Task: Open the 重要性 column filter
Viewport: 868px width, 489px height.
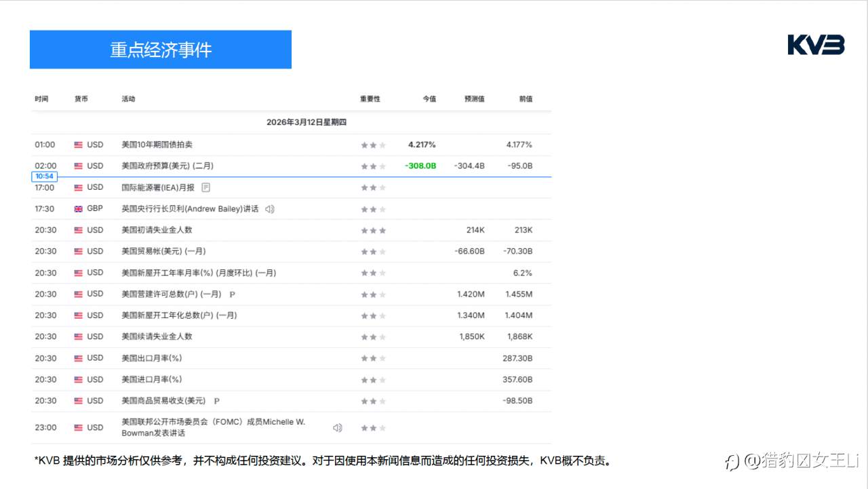Action: (369, 98)
